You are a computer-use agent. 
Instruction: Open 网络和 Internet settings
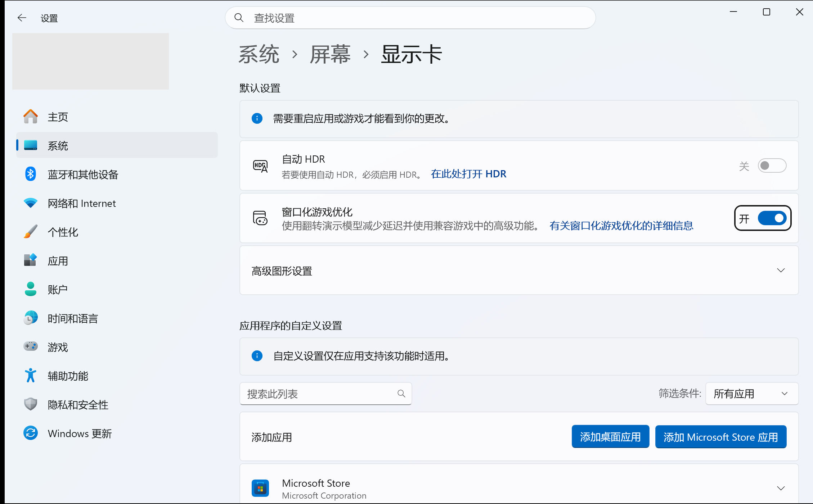117,203
